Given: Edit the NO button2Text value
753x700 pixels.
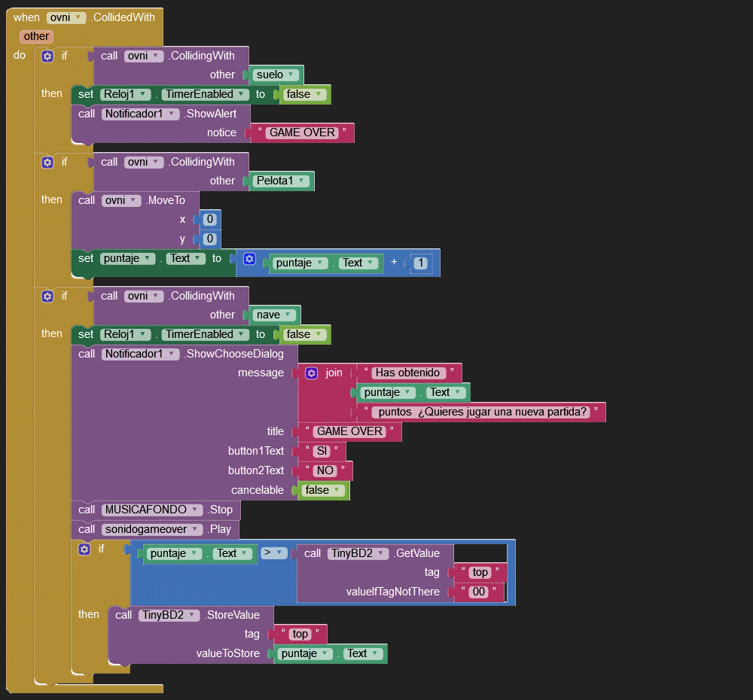Looking at the screenshot, I should pyautogui.click(x=325, y=470).
